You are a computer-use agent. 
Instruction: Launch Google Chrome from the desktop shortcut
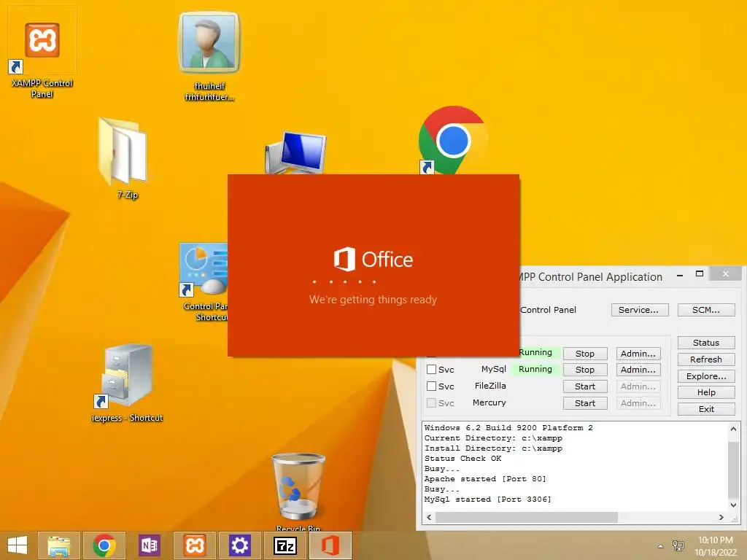coord(452,141)
